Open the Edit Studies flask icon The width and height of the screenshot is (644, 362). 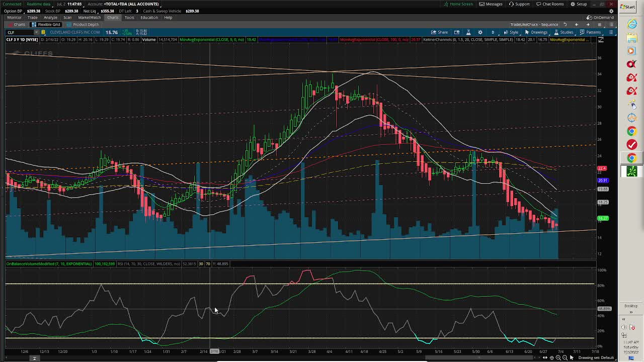point(468,32)
